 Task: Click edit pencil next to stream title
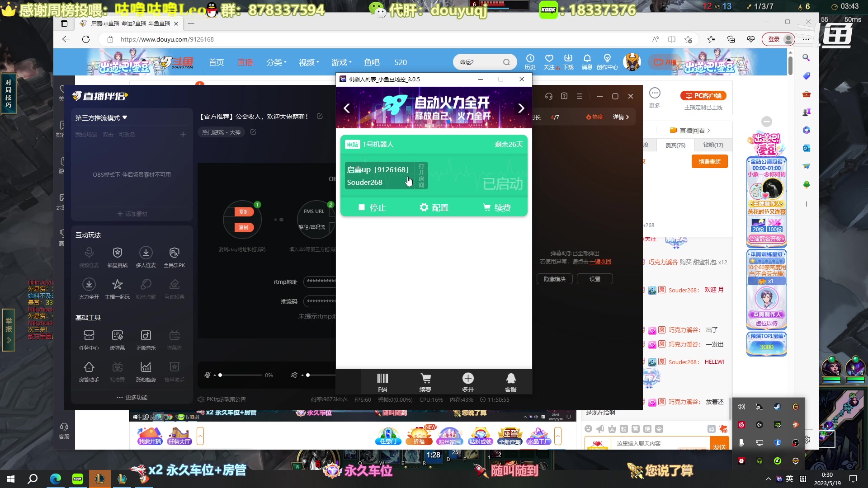click(x=320, y=116)
